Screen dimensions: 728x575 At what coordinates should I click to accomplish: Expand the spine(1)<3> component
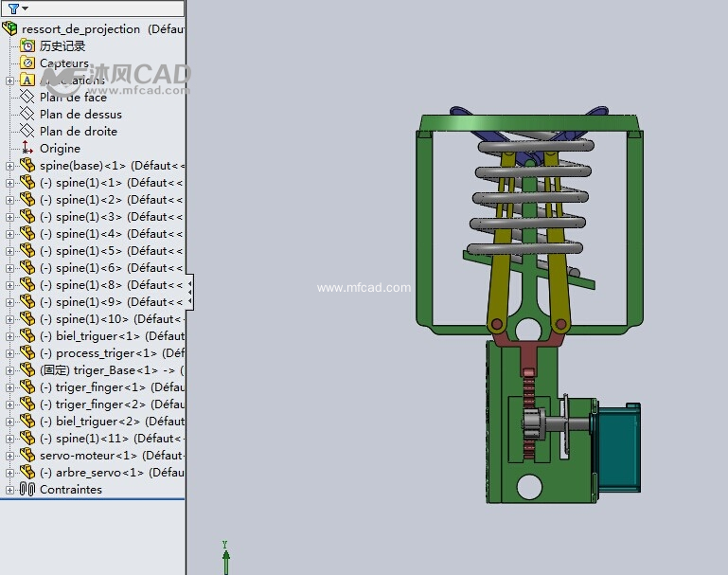coord(9,217)
